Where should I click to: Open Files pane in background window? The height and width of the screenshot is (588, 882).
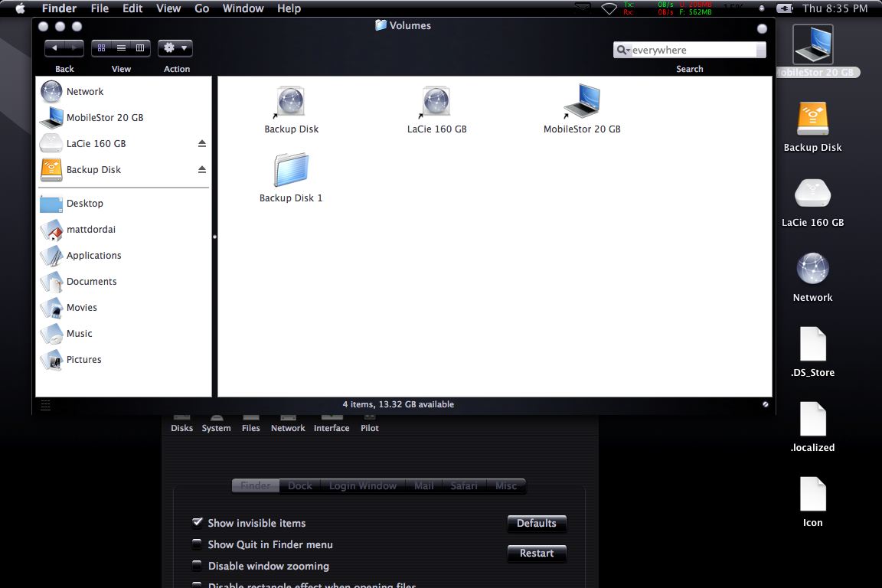pos(251,424)
